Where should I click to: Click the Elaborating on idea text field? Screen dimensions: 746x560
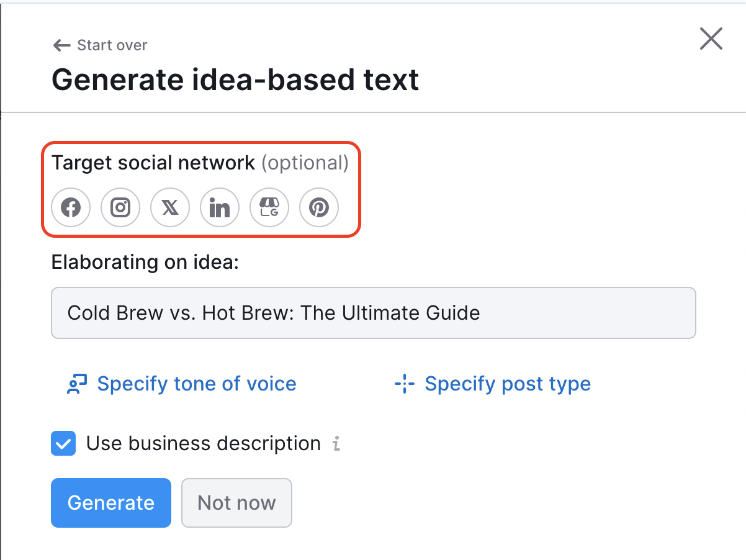[374, 313]
